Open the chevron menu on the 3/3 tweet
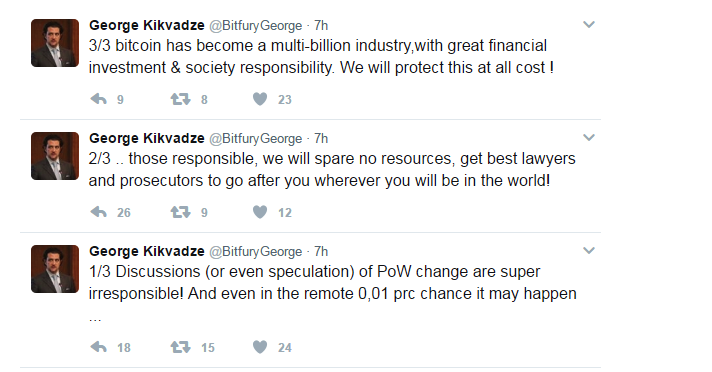The image size is (712, 372). (588, 25)
